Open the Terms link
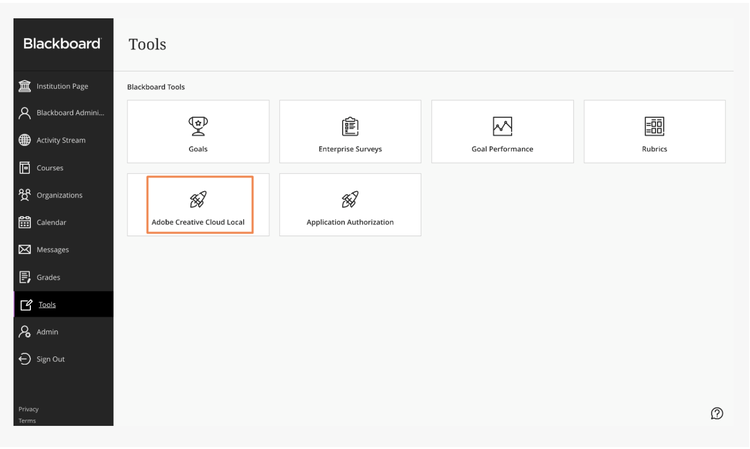750x449 pixels. pos(27,421)
